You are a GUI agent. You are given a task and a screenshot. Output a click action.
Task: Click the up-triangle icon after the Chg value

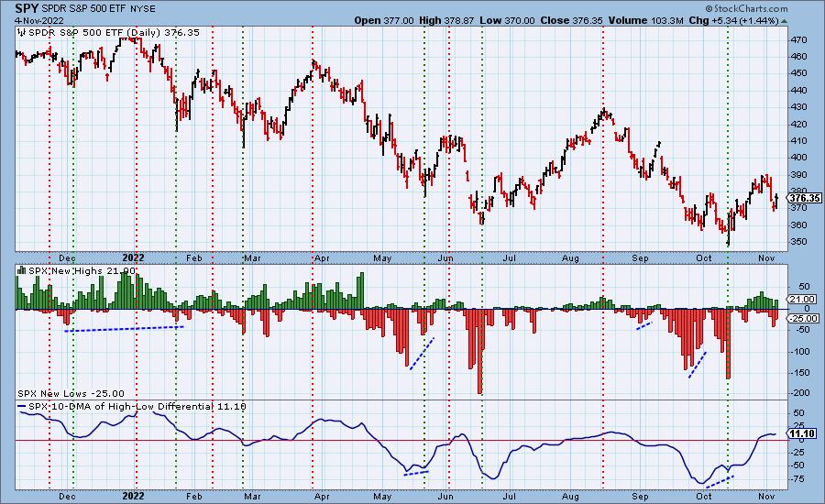(784, 21)
